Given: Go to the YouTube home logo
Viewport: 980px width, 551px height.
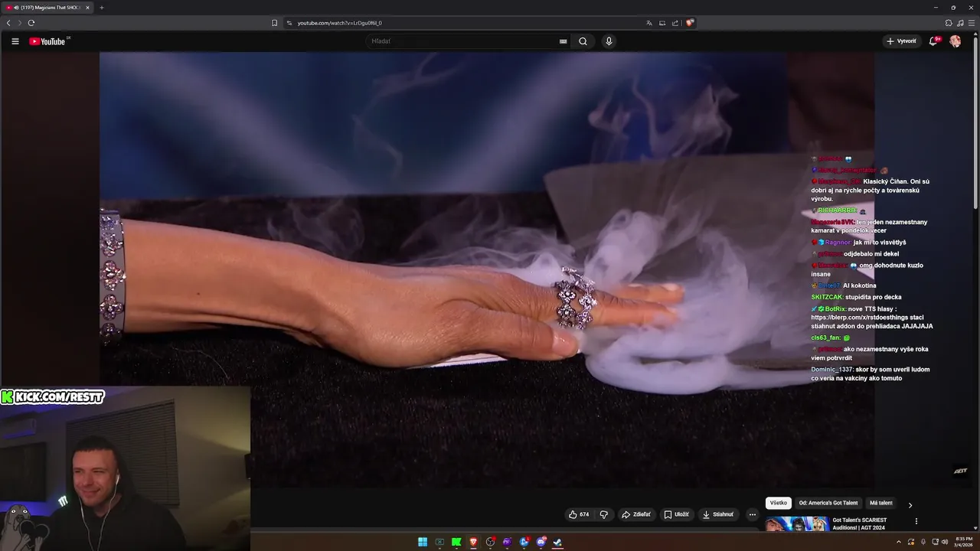Looking at the screenshot, I should [x=48, y=41].
